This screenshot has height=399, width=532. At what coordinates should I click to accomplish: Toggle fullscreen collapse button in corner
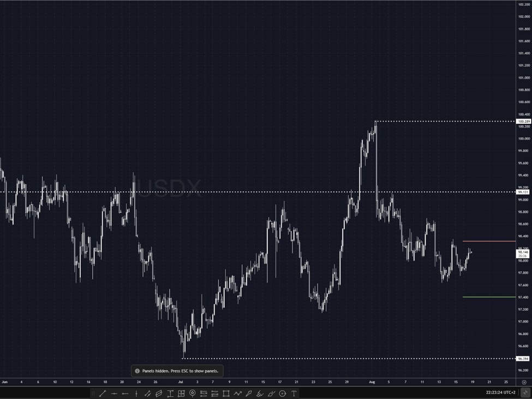coord(525,392)
